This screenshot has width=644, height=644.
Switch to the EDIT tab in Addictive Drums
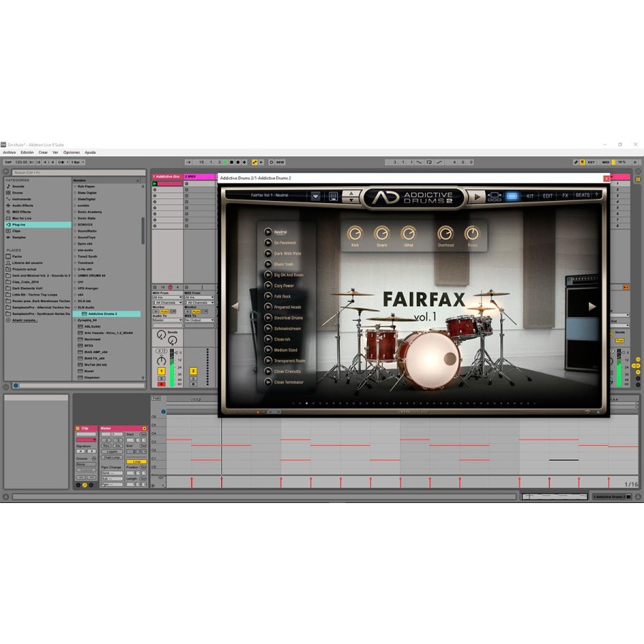tap(547, 196)
